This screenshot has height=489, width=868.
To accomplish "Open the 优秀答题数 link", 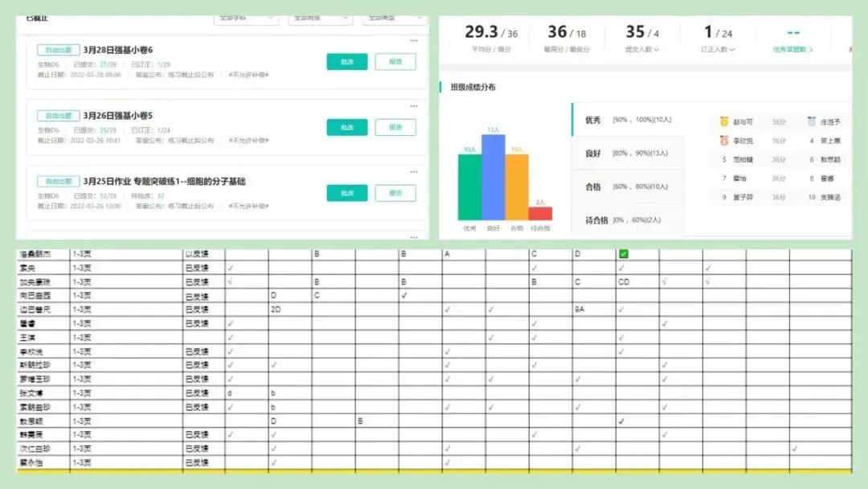I will (792, 49).
